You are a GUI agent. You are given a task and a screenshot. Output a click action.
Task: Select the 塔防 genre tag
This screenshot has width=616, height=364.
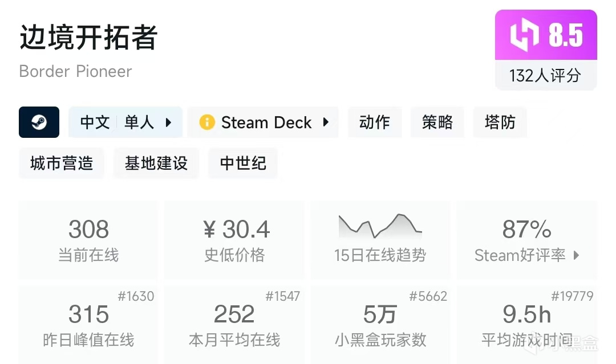point(500,122)
